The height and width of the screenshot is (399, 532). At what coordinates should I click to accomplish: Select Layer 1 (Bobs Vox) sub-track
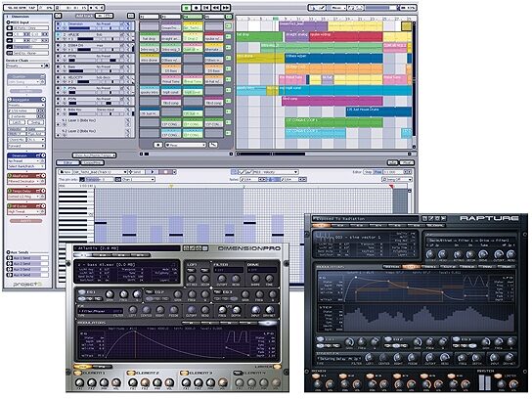[x=95, y=122]
